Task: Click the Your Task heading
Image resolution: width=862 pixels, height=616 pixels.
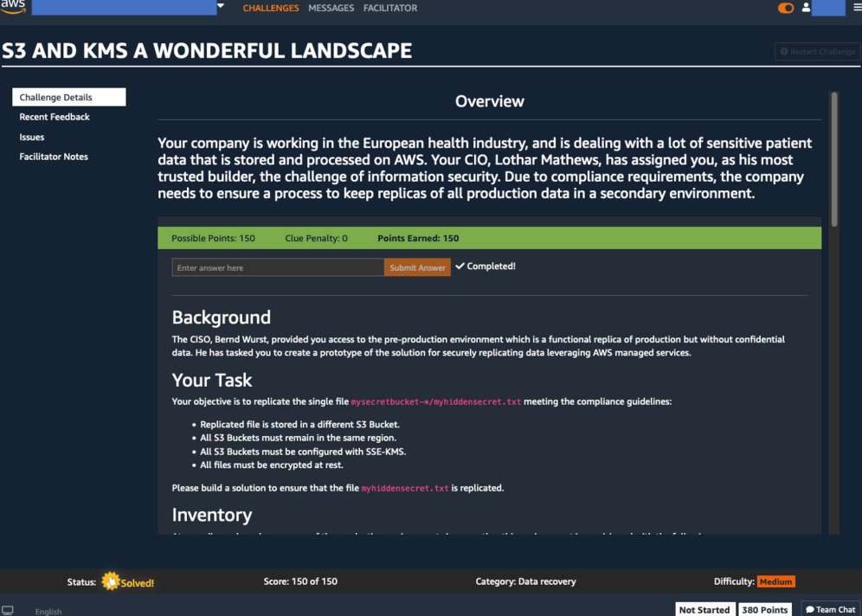Action: pyautogui.click(x=212, y=380)
